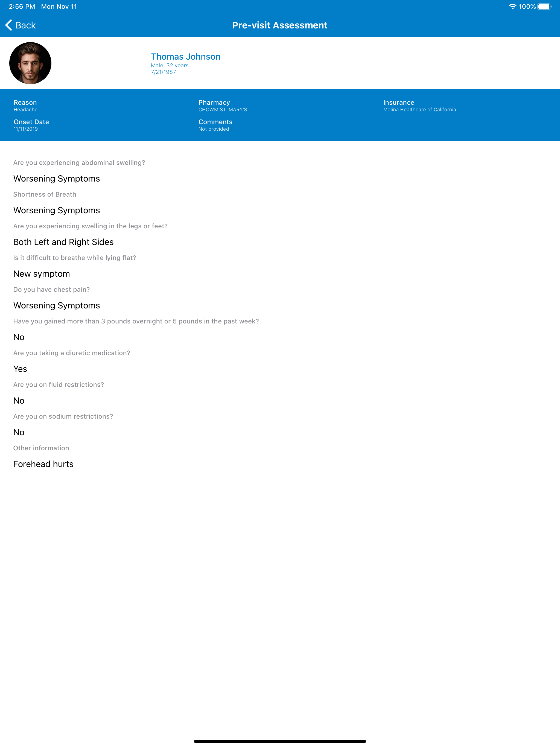Tap the Back chevron arrow icon

pos(9,25)
